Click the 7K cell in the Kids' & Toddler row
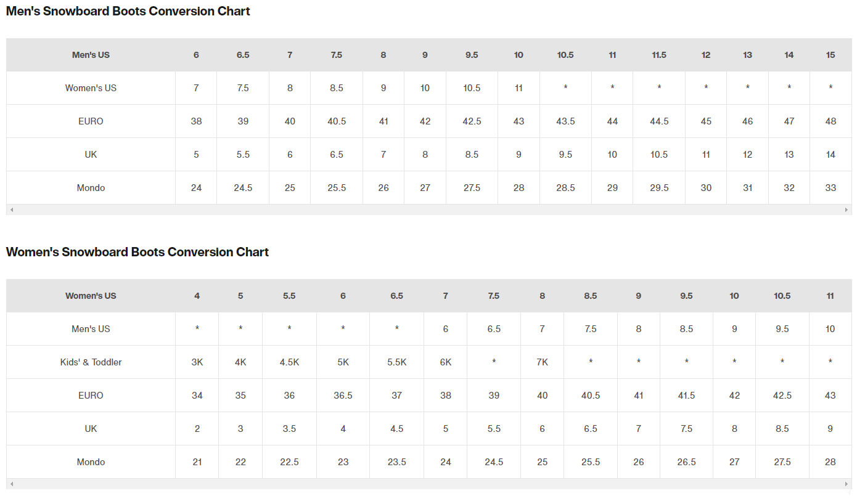The width and height of the screenshot is (865, 504). point(542,362)
